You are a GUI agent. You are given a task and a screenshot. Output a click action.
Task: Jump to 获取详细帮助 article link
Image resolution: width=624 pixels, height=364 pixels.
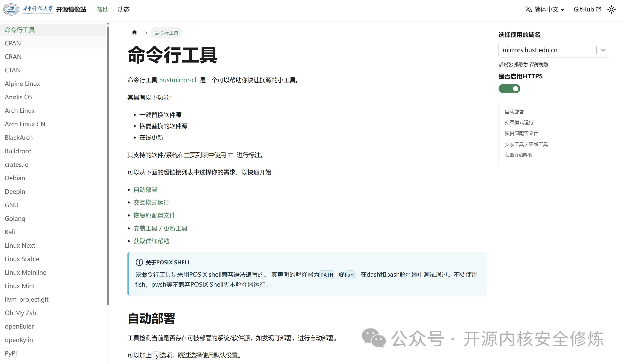pos(151,241)
